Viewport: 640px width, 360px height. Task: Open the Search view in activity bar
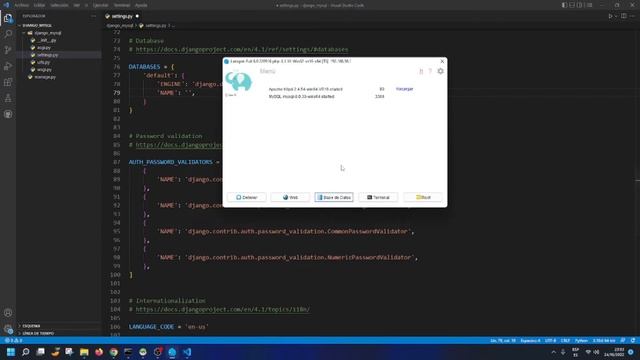tap(8, 34)
